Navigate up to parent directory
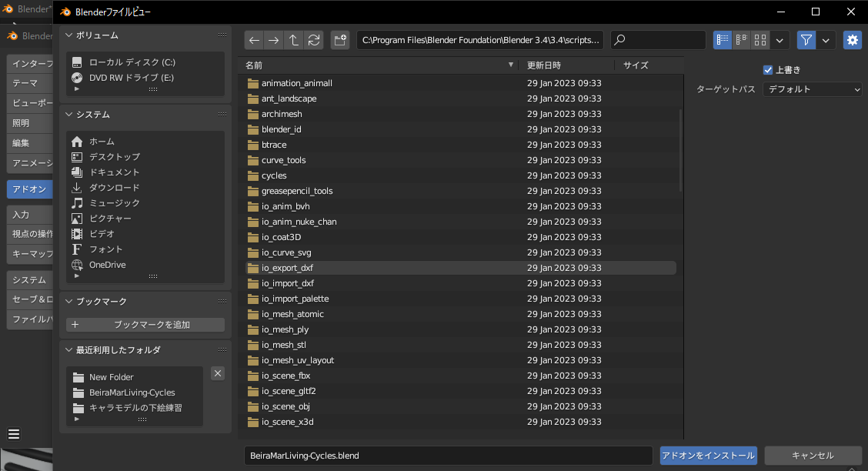The width and height of the screenshot is (868, 471). click(x=293, y=40)
